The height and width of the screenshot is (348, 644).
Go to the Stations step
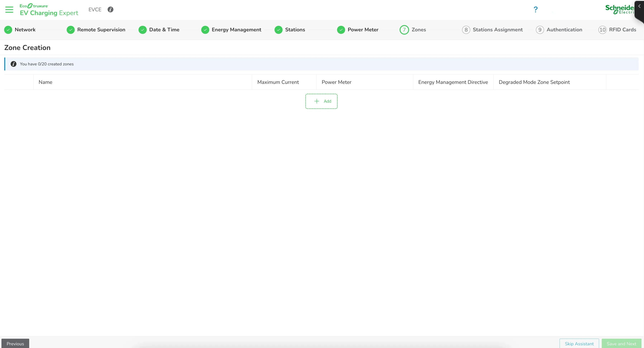tap(295, 30)
